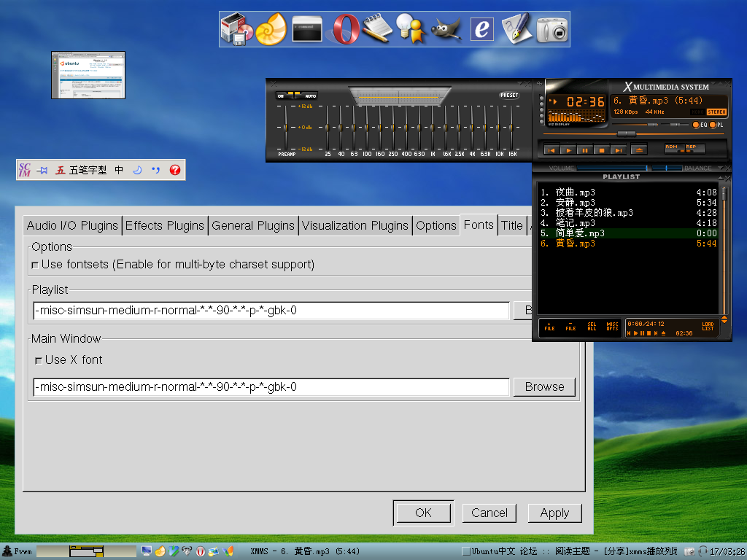Launch the Nautilus shell icon in the top dock
Viewport: 747px width, 560px height.
pyautogui.click(x=271, y=29)
